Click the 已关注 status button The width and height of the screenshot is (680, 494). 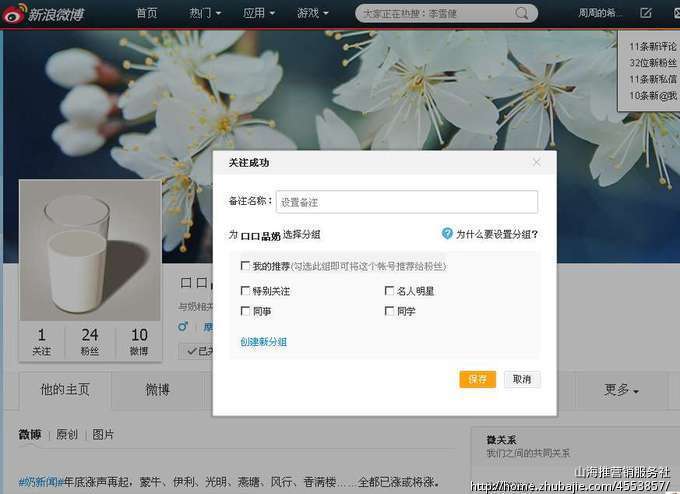(x=196, y=351)
